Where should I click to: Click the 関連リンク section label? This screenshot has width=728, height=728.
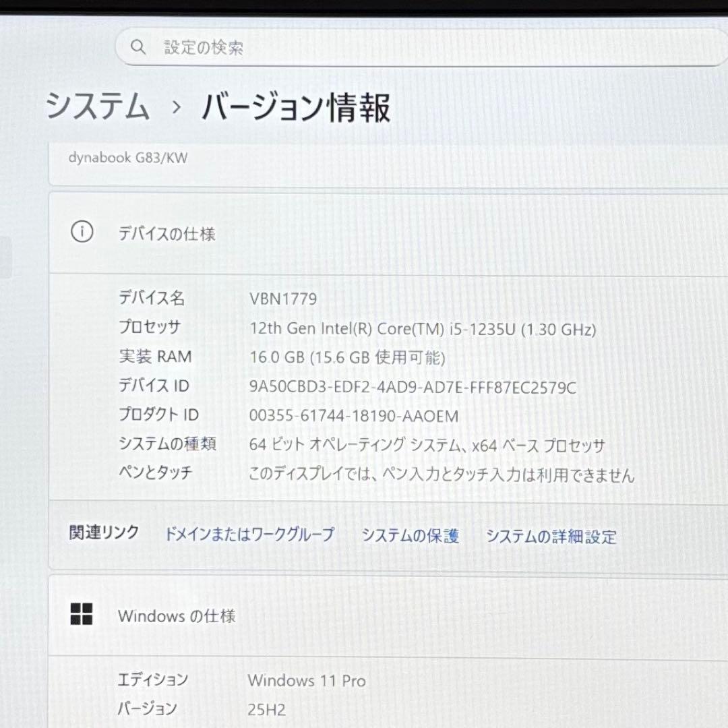[102, 533]
